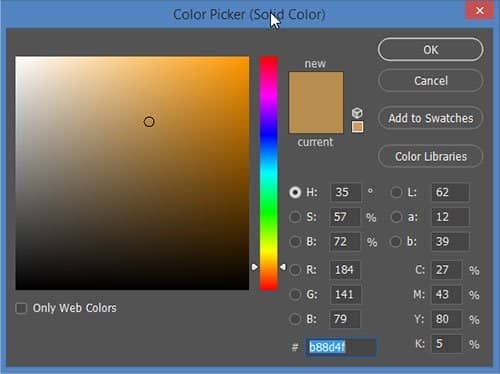Viewport: 500px width, 374px height.
Task: Click the R value field showing 184
Action: [x=345, y=270]
